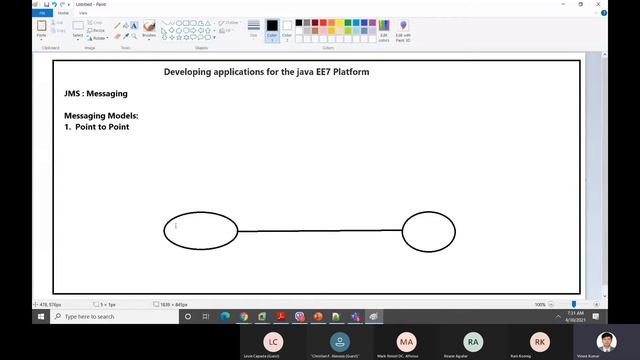Open PowerPoint from the taskbar
The width and height of the screenshot is (640, 360).
click(x=318, y=317)
